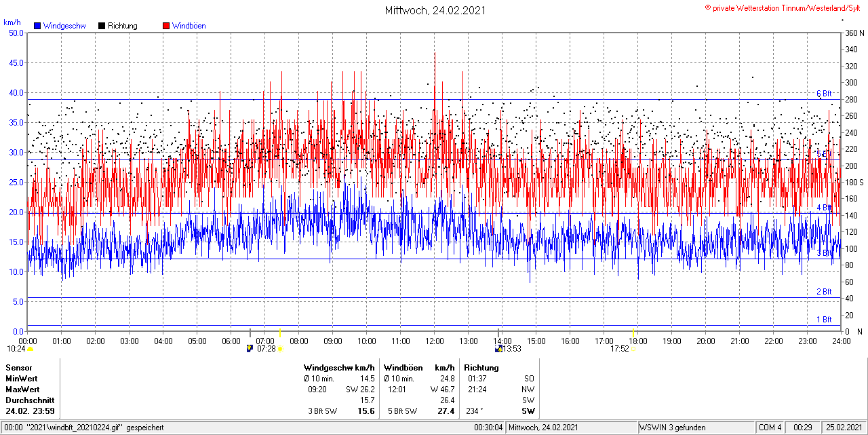Image resolution: width=868 pixels, height=435 pixels.
Task: Click the 'Durchschnitt' row label
Action: 29,400
